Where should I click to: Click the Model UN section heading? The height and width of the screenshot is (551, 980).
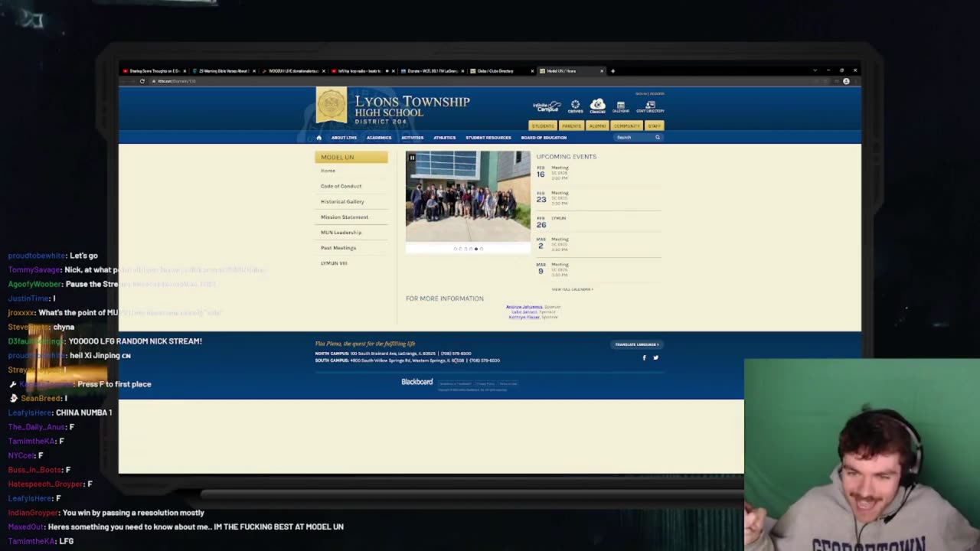point(351,157)
